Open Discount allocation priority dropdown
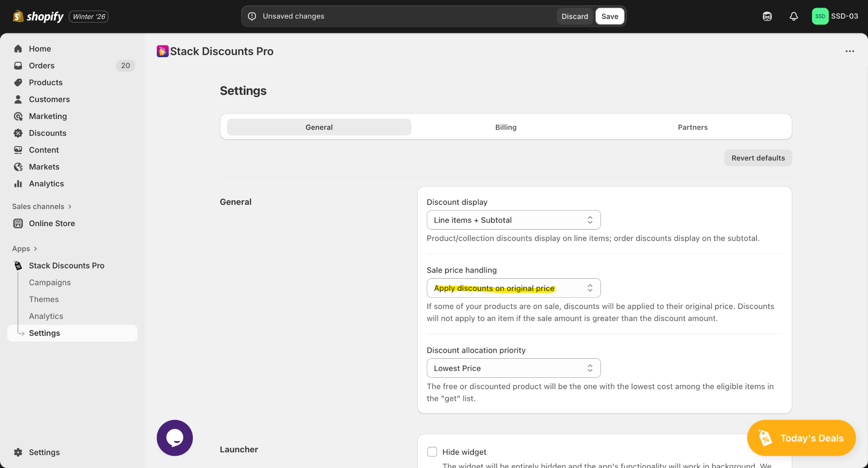Viewport: 868px width, 468px height. click(x=513, y=368)
